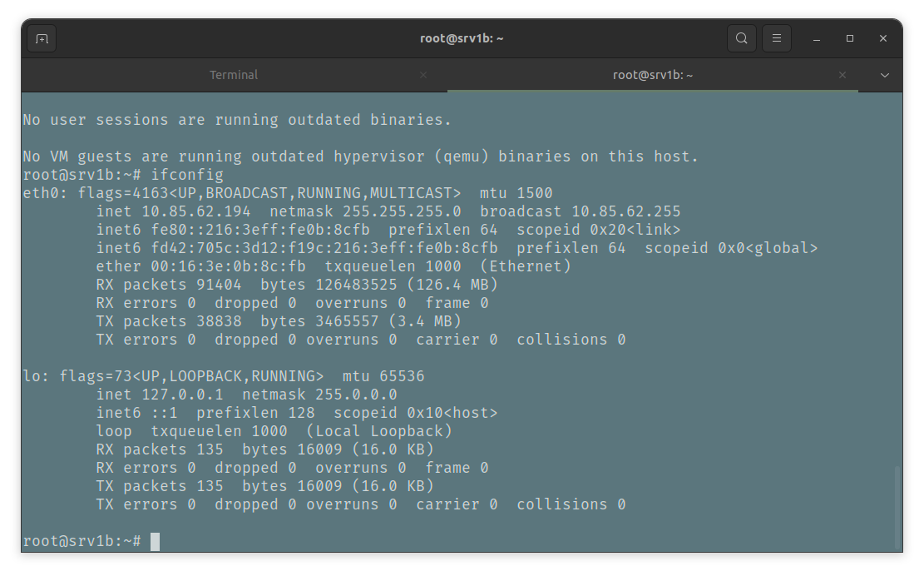Click the search magnifier icon

point(741,38)
